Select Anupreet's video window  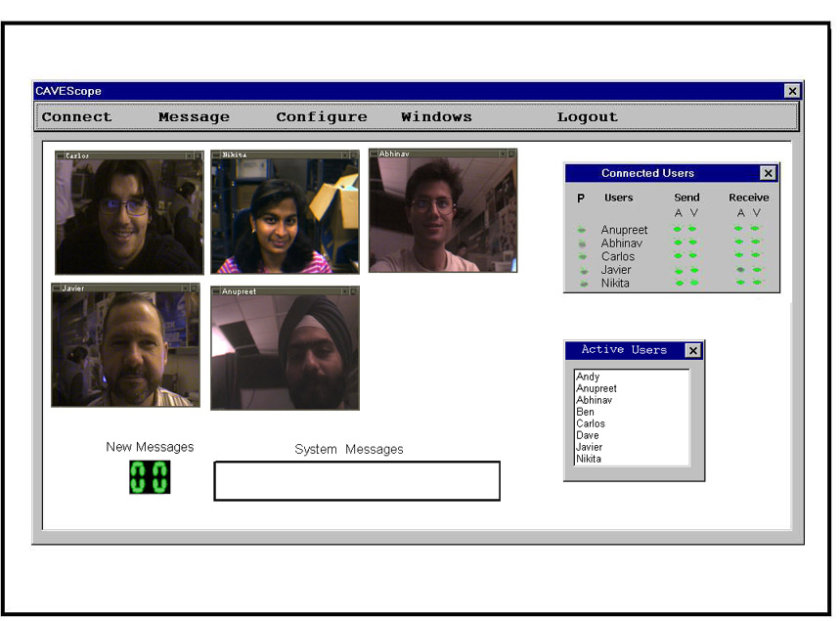pyautogui.click(x=285, y=348)
